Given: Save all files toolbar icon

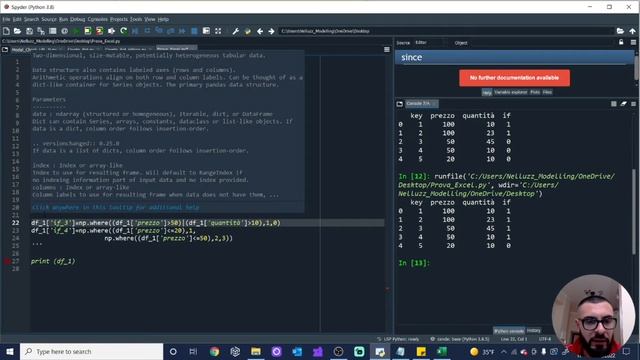Looking at the screenshot, I should click(41, 31).
